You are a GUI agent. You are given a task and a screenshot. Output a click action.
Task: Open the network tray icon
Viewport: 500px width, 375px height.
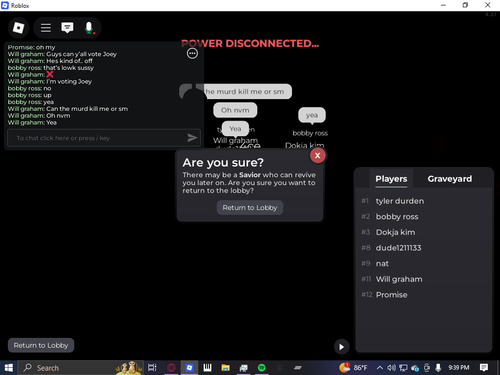pos(403,368)
